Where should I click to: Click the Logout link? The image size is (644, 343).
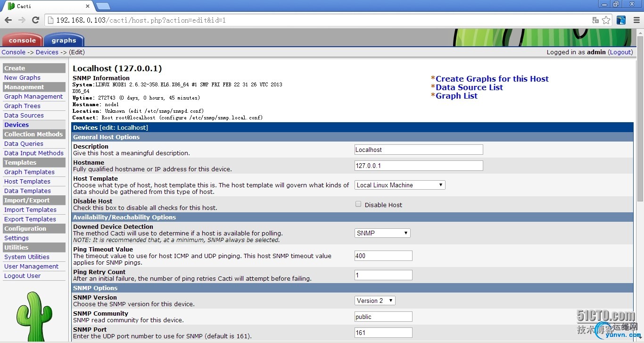coord(620,52)
